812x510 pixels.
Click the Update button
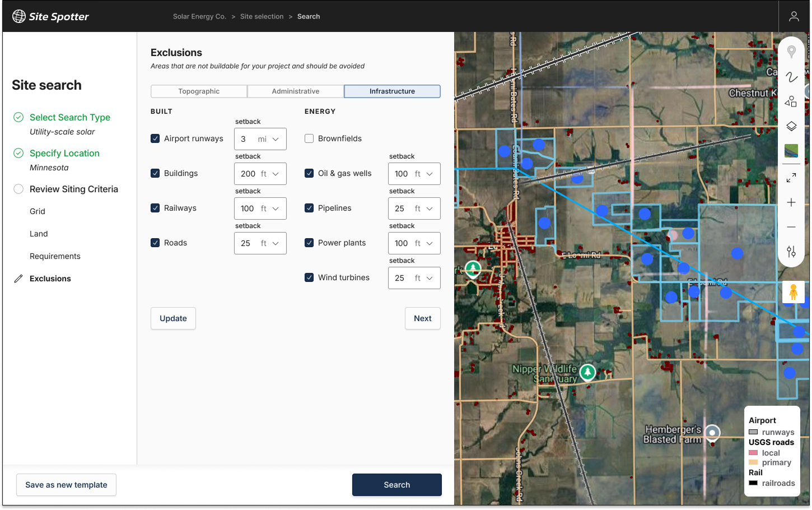(x=173, y=318)
